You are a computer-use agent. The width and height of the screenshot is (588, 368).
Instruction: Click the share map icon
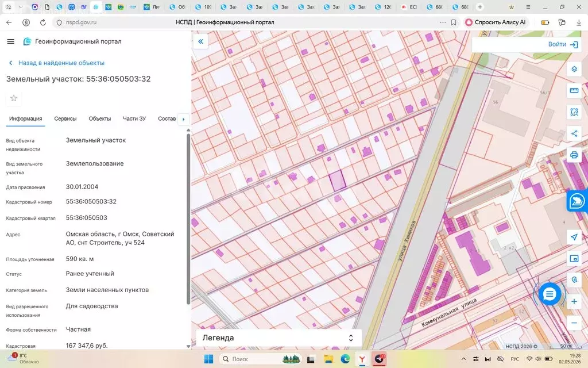tap(574, 133)
